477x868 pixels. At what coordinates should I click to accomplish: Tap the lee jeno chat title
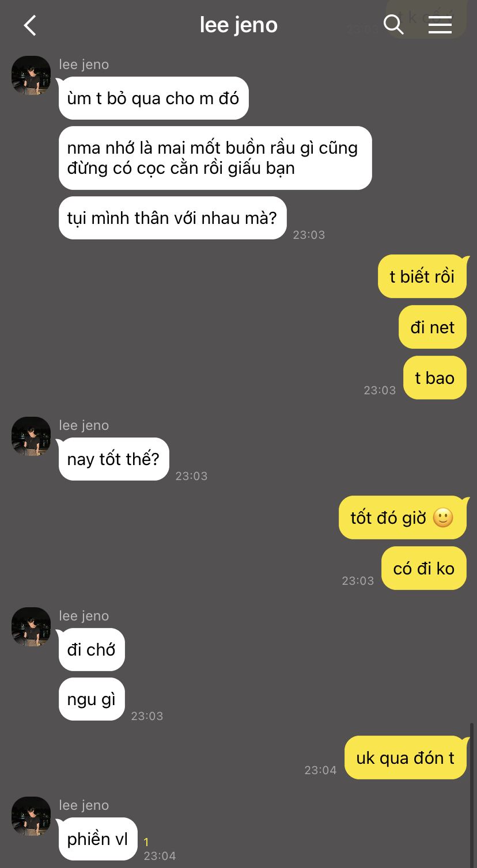pos(238,25)
